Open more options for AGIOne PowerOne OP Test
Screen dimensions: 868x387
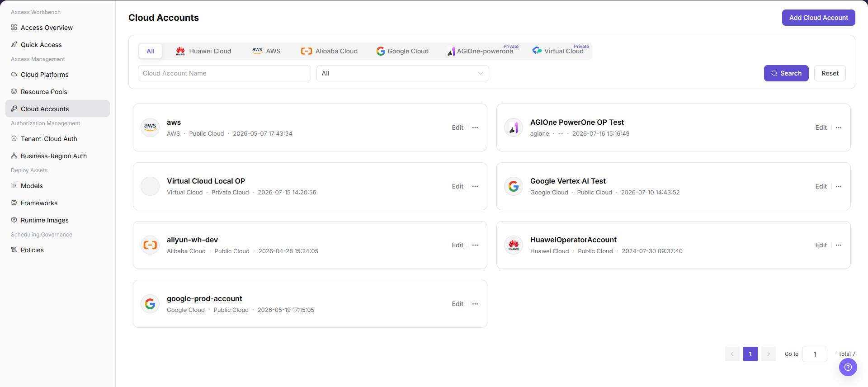pos(839,127)
